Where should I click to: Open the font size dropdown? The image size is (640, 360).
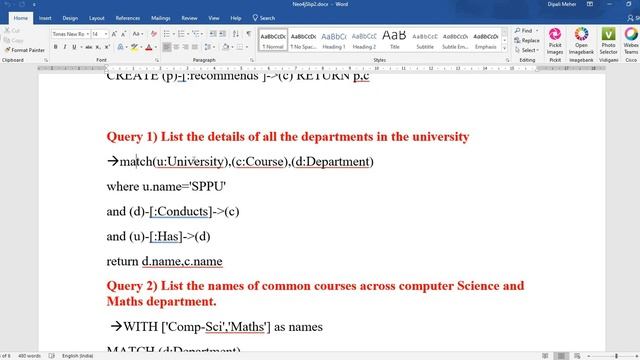(x=106, y=34)
